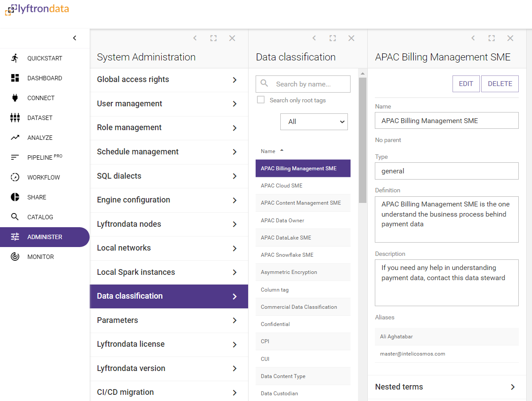Select APAC Snowflake SME tag
Screen dimensions: 532x401
[303, 255]
